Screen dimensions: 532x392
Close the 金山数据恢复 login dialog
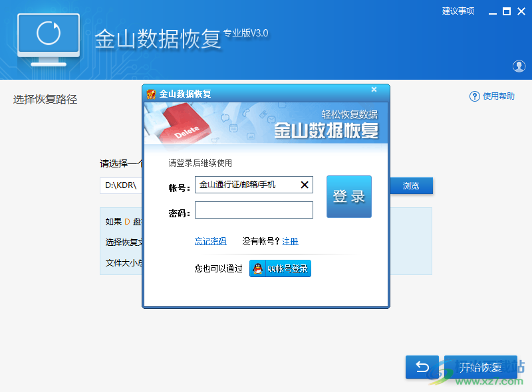pyautogui.click(x=374, y=90)
